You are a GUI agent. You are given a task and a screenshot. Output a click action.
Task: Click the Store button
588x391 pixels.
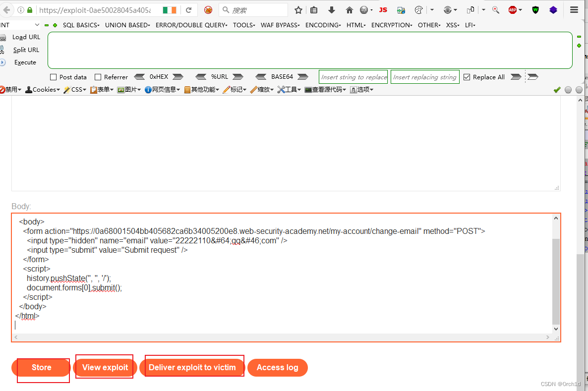point(41,367)
